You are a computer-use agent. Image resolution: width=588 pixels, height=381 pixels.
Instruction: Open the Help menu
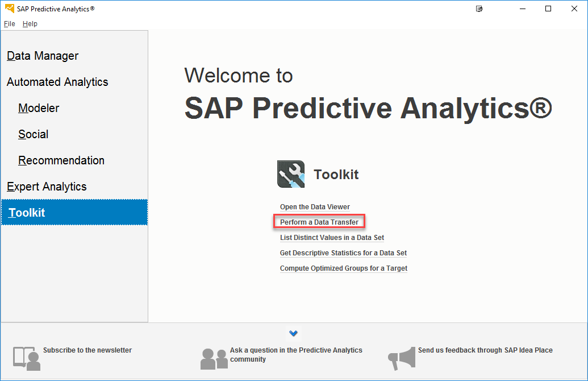pos(30,24)
